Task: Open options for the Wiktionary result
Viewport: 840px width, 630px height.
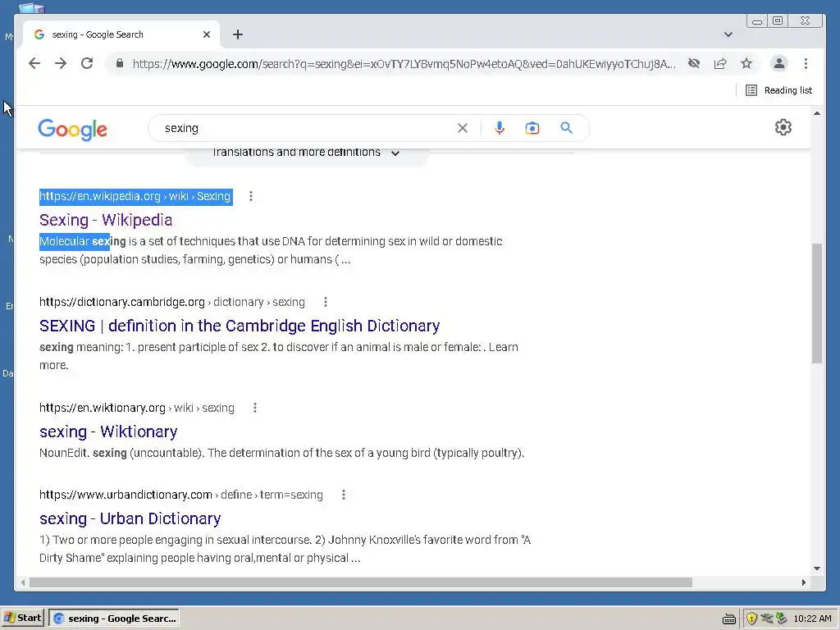Action: click(x=255, y=408)
